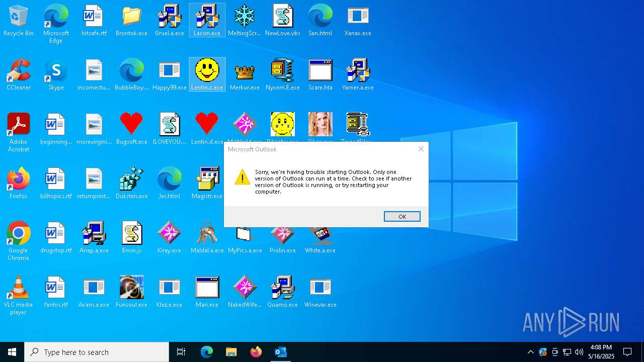Viewport: 644px width, 362px height.
Task: Switch to Outlook on the taskbar
Action: [x=280, y=352]
